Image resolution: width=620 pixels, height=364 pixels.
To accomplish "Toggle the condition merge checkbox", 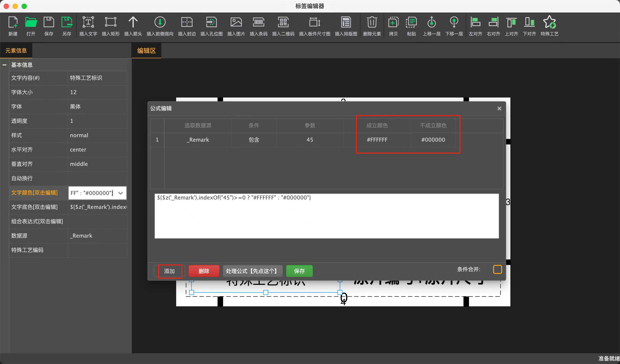I will pyautogui.click(x=497, y=269).
